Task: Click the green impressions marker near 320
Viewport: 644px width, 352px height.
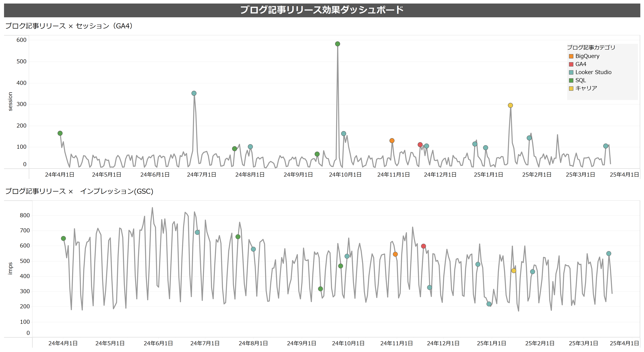Action: point(320,289)
